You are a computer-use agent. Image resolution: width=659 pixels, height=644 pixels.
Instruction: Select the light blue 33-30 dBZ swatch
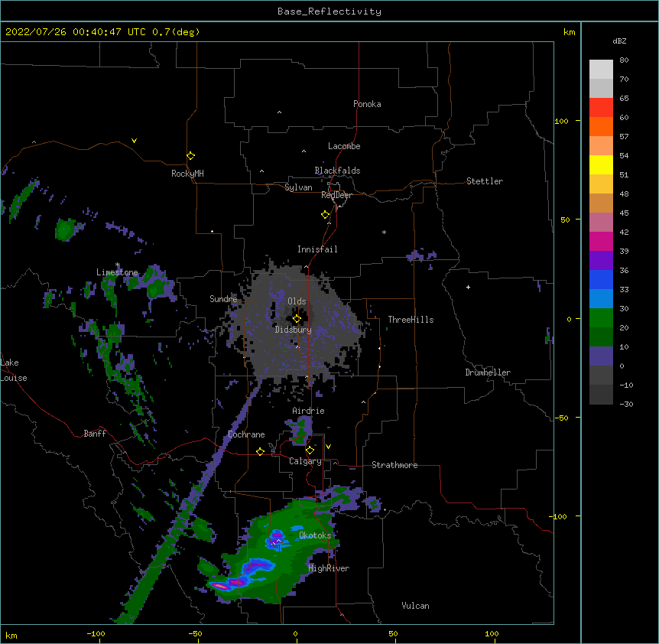[601, 298]
